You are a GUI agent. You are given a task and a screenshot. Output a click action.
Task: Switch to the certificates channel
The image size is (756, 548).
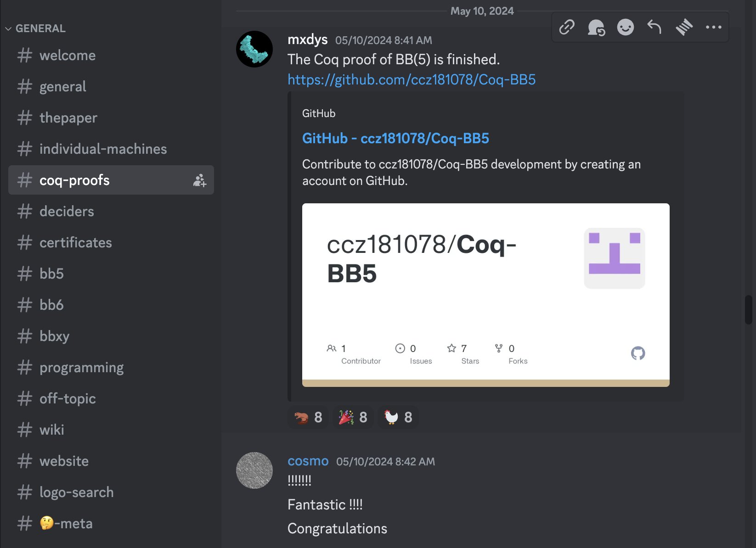point(111,243)
